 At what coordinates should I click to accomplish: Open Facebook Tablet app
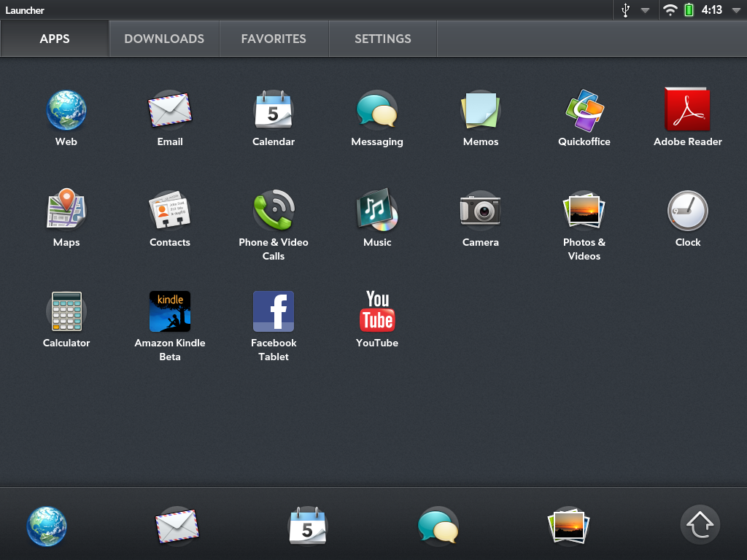point(274,311)
